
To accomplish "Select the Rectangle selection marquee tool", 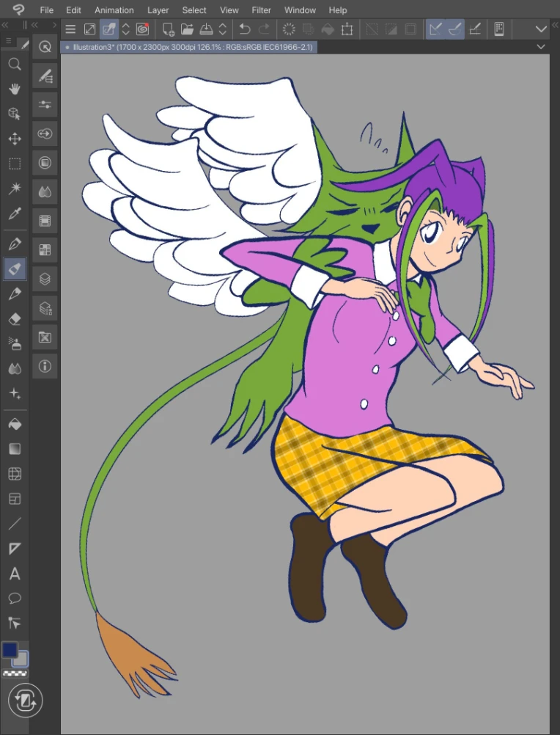I will click(x=15, y=164).
